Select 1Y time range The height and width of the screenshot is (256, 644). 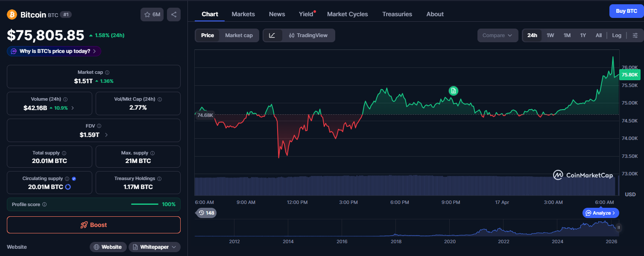[583, 35]
